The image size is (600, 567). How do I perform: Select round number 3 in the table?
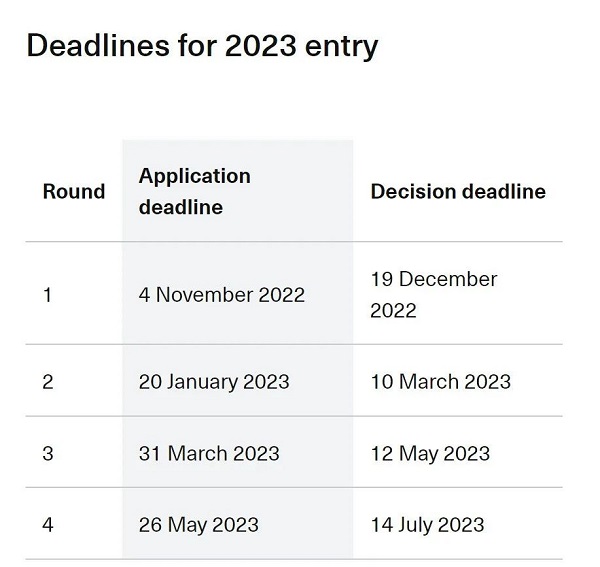(48, 453)
